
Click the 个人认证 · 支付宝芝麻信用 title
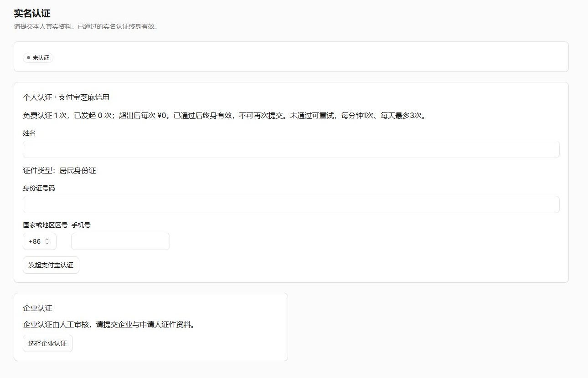[x=66, y=97]
